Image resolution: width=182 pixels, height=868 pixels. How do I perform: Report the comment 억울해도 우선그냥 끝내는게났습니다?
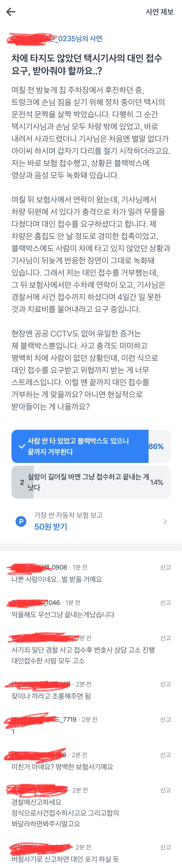(165, 602)
